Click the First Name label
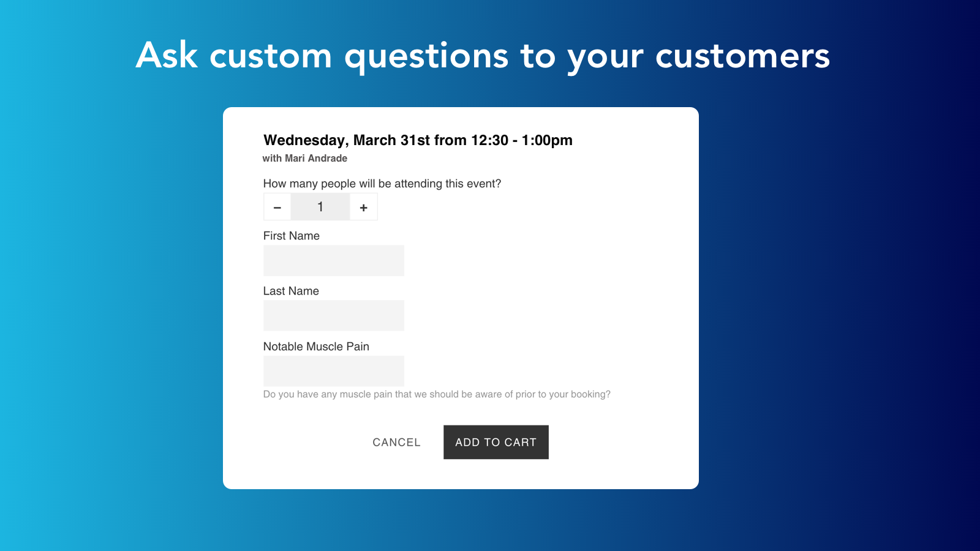 point(292,236)
